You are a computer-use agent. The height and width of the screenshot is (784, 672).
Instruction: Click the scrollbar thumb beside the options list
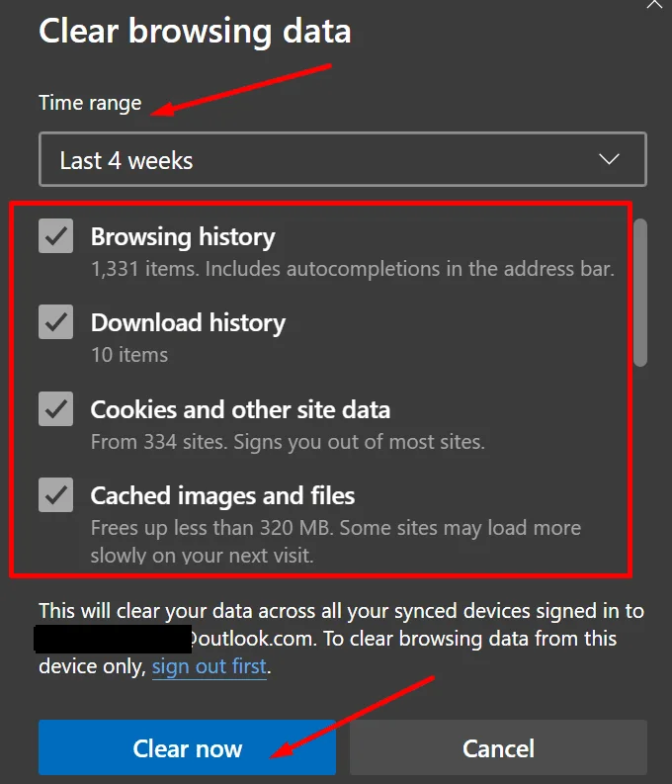(x=640, y=293)
